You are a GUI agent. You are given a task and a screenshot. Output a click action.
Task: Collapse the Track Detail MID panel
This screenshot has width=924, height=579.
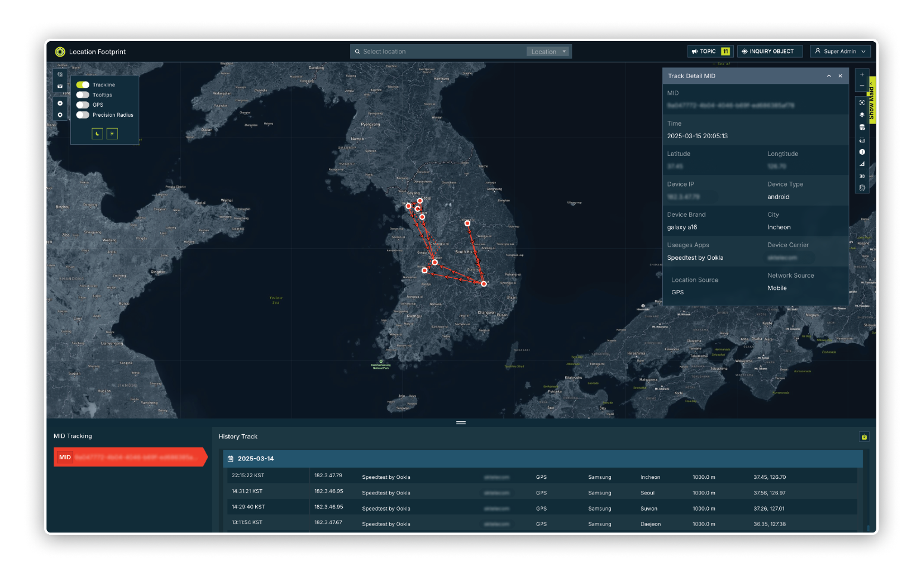[x=829, y=76]
